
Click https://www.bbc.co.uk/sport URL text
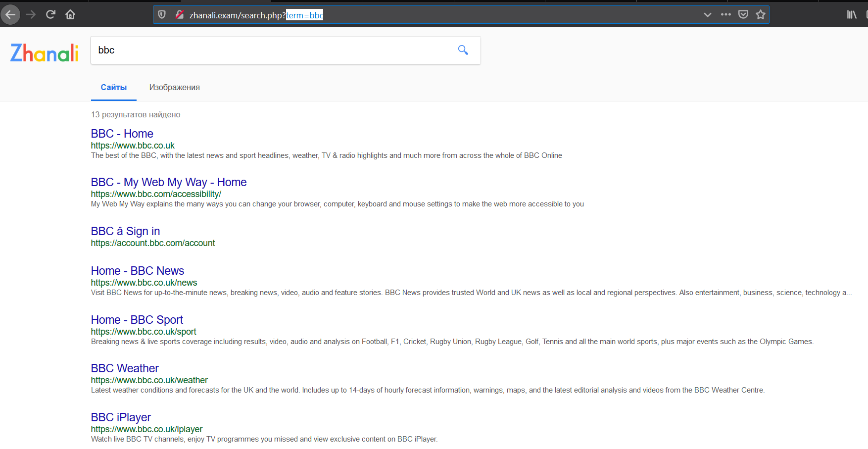144,332
